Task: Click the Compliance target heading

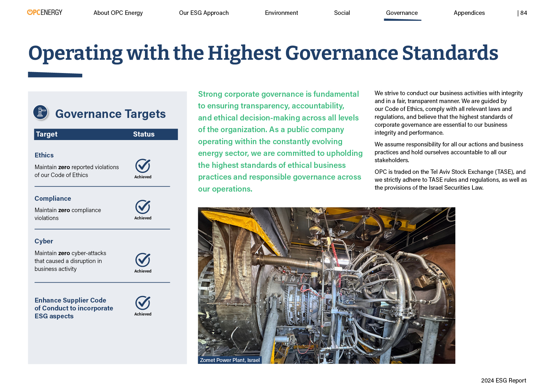Action: click(x=53, y=199)
